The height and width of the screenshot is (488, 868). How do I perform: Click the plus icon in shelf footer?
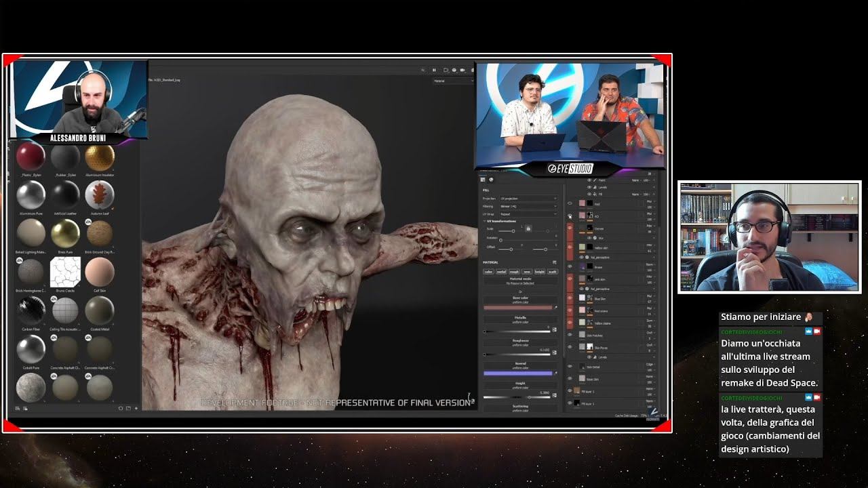pyautogui.click(x=136, y=408)
